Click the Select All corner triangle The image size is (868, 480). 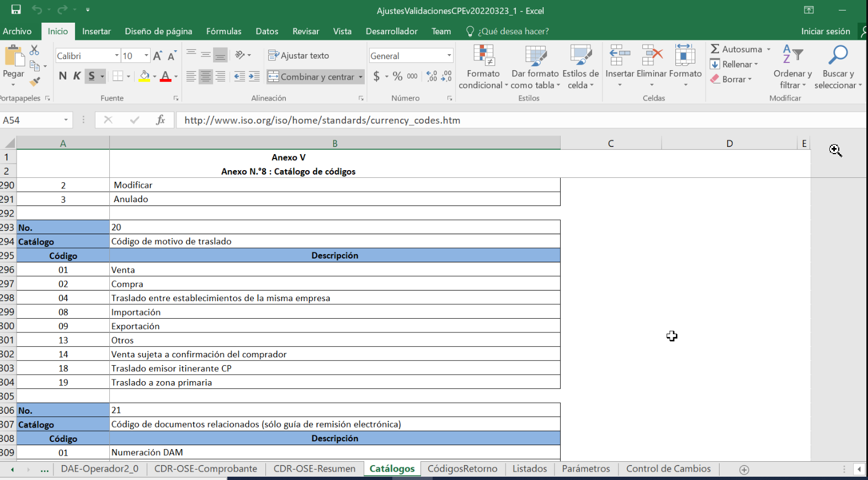tap(9, 143)
